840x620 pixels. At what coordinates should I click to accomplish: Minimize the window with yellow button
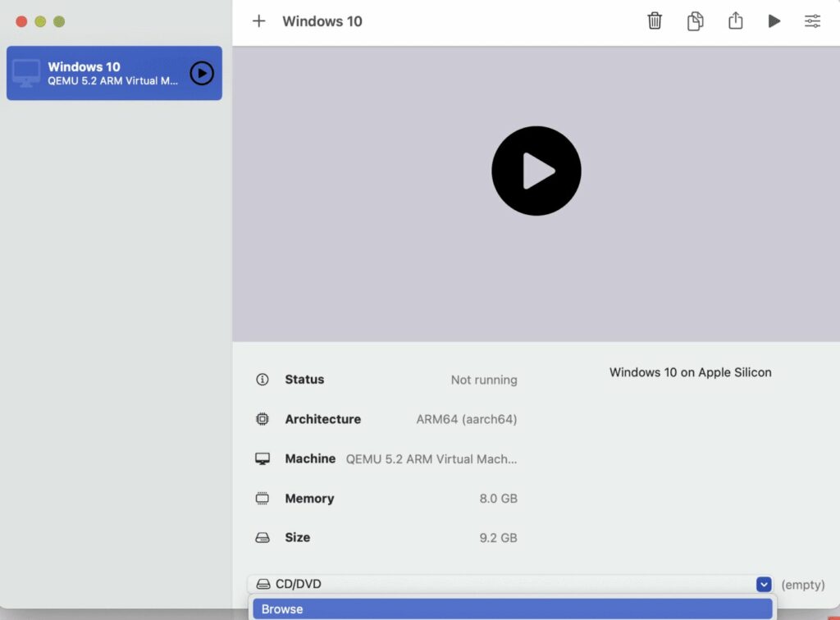[x=40, y=21]
